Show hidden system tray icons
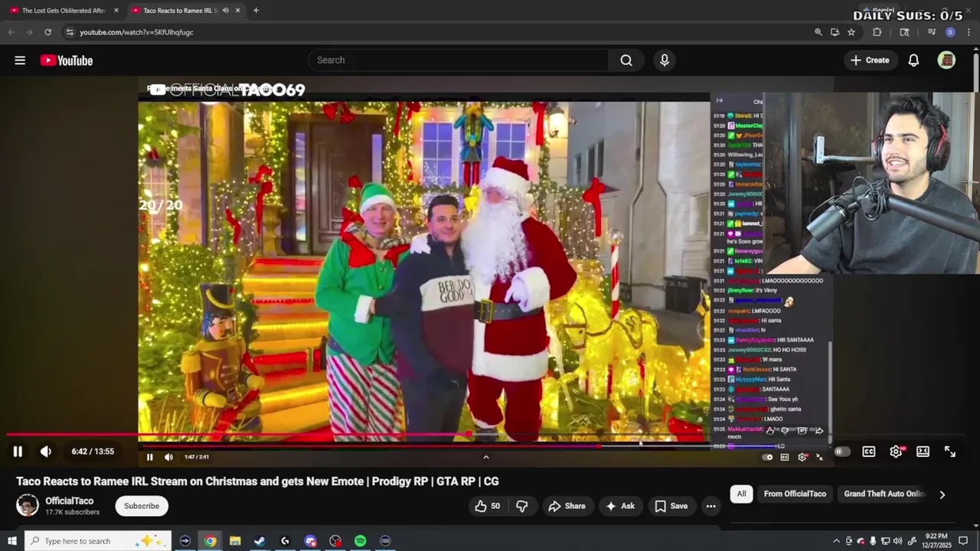The width and height of the screenshot is (980, 551). 836,541
